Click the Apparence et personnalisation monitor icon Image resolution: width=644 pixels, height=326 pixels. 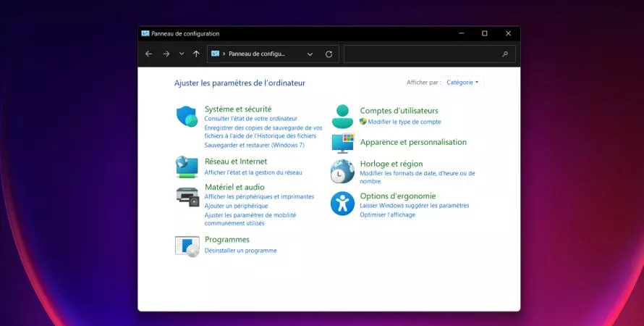(x=343, y=143)
